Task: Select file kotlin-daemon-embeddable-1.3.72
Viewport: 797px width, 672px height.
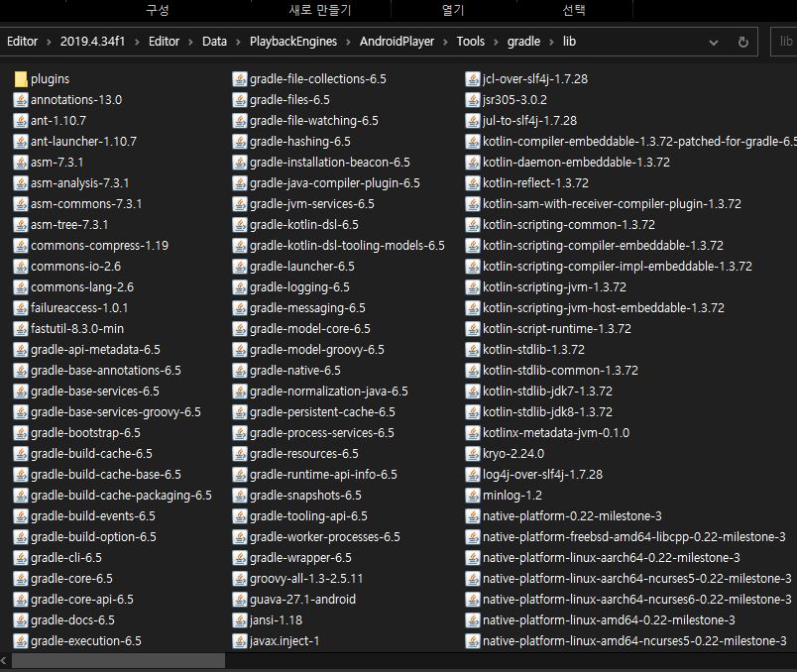Action: (568, 163)
